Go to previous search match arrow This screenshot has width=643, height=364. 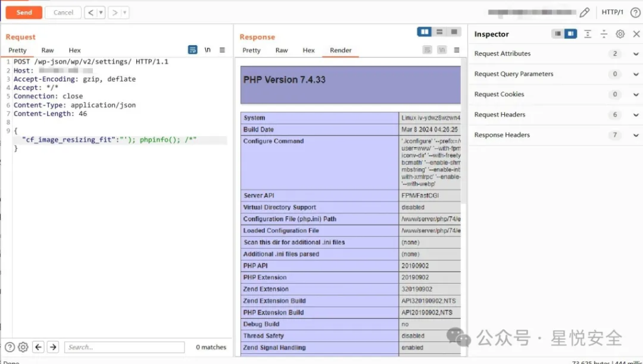point(38,347)
